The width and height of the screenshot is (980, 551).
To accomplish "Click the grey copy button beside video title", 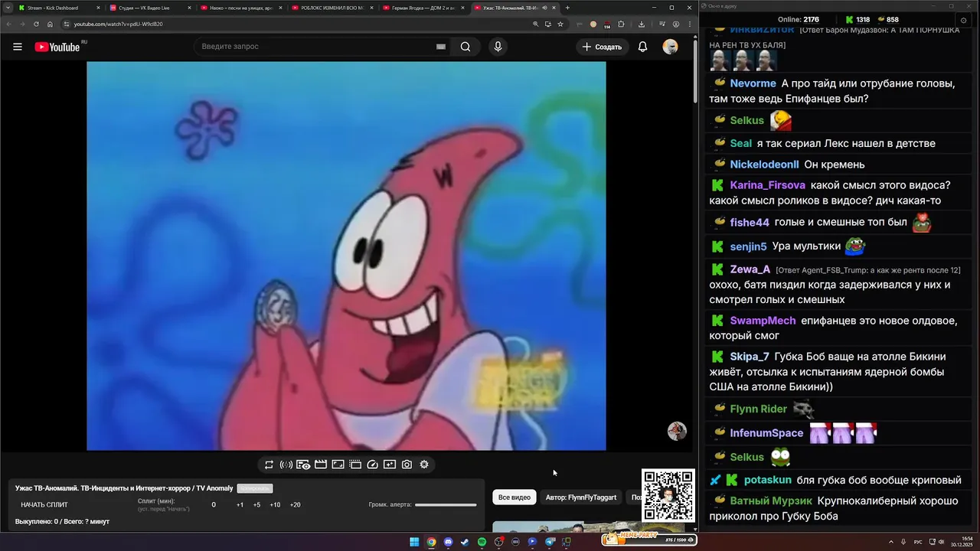I will (255, 488).
